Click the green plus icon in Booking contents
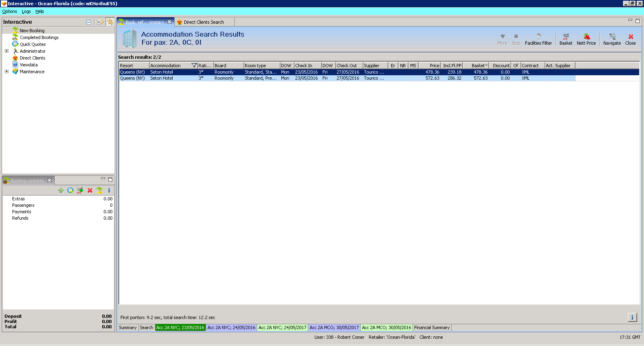The image size is (644, 346). pos(61,190)
